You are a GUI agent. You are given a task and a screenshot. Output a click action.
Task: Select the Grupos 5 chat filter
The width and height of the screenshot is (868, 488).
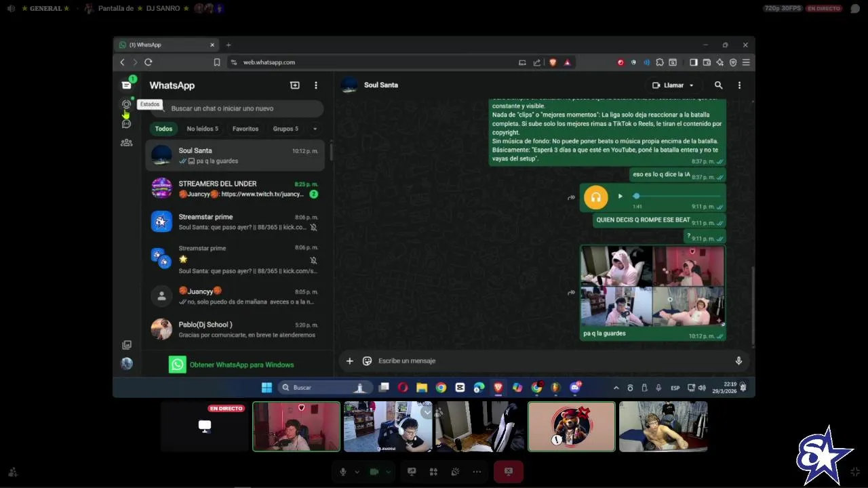285,129
